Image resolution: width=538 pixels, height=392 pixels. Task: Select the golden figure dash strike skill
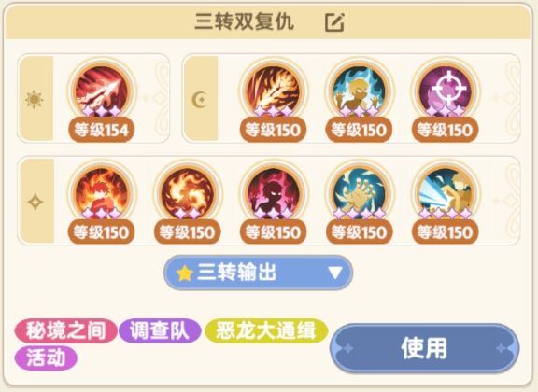(445, 194)
